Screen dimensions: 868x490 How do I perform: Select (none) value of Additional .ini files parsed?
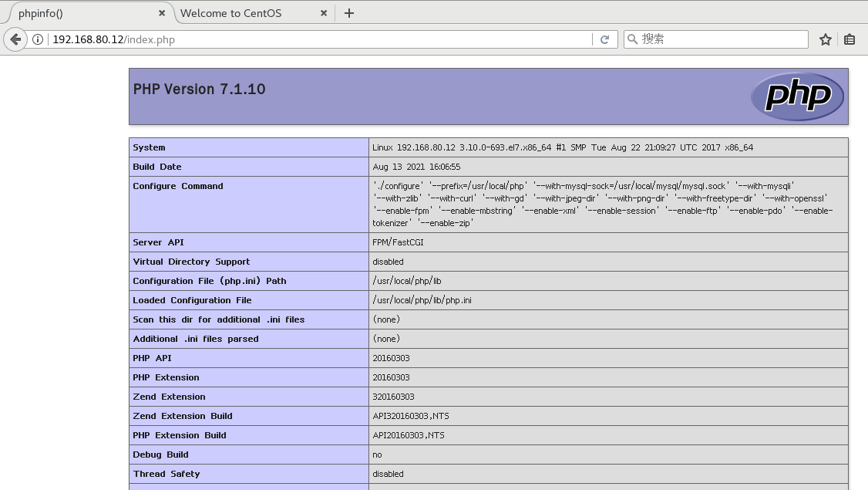pos(386,339)
